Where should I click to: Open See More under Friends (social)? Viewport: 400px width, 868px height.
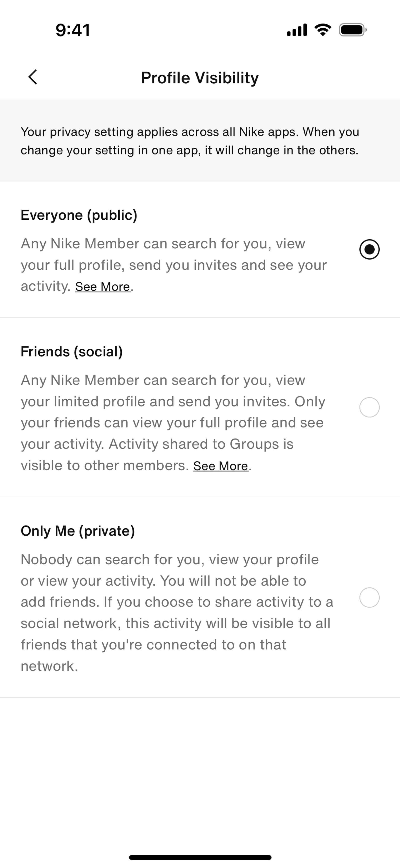pyautogui.click(x=221, y=466)
